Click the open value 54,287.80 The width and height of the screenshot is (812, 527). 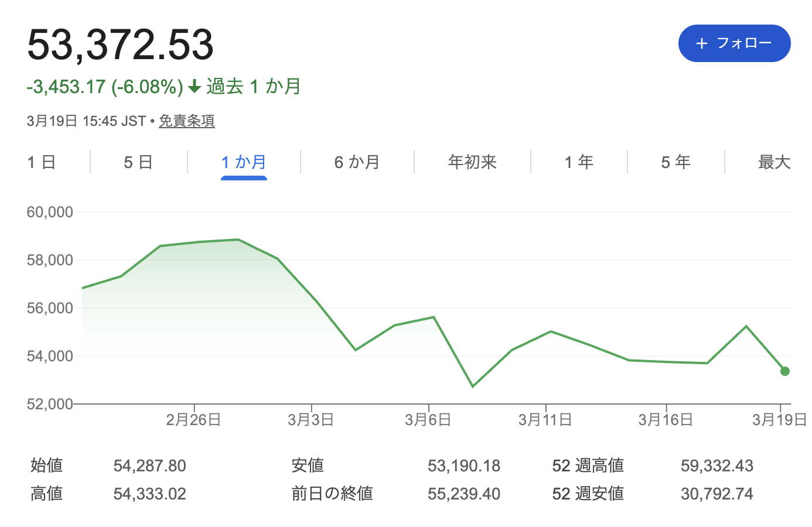click(149, 466)
